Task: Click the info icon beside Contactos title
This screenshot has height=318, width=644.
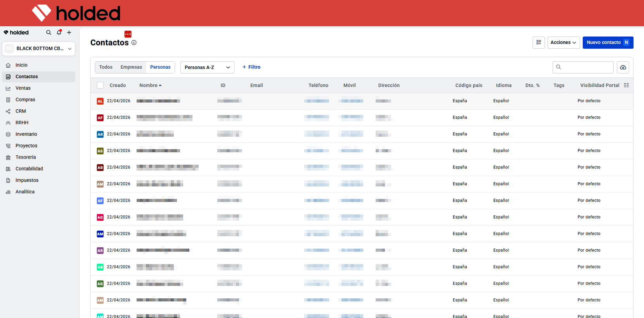Action: click(134, 42)
